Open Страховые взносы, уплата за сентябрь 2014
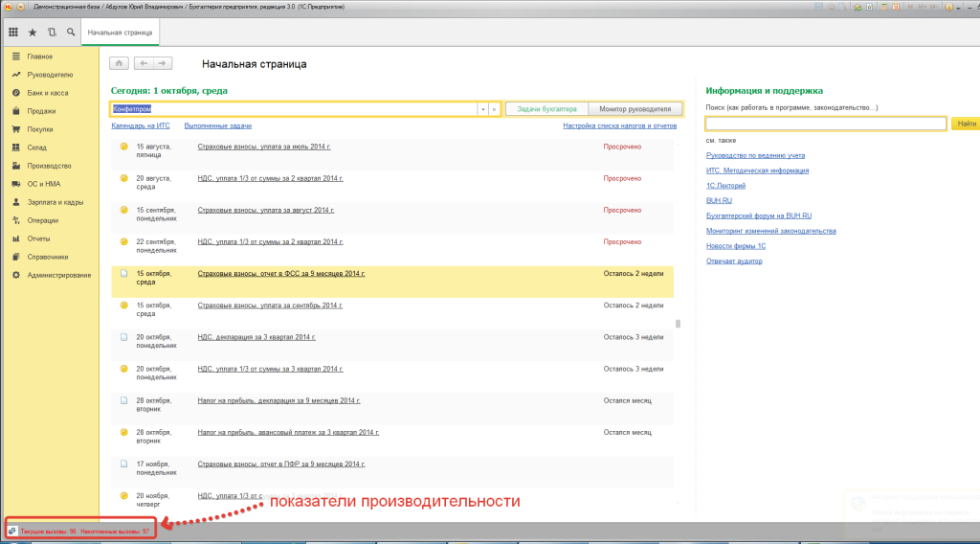The height and width of the screenshot is (544, 980). [270, 306]
